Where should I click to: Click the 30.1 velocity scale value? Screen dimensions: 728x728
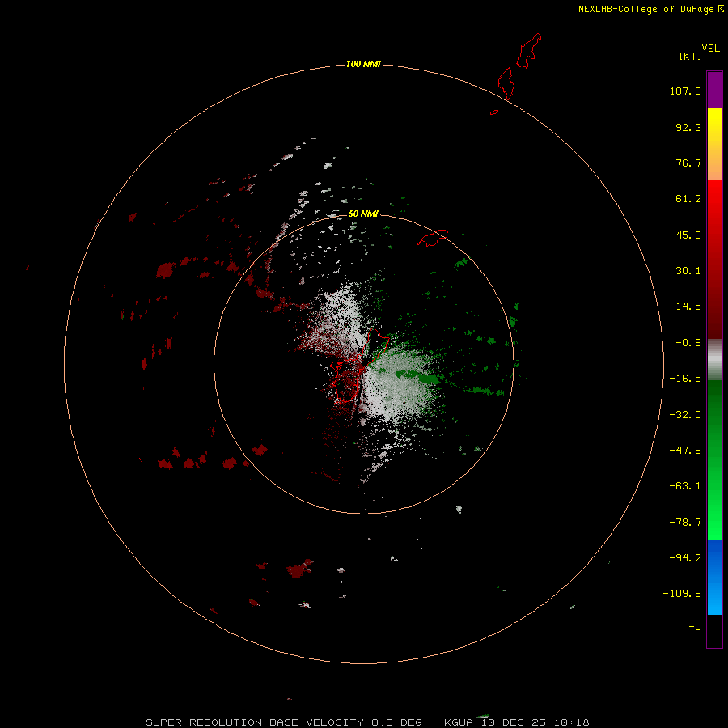pyautogui.click(x=688, y=271)
